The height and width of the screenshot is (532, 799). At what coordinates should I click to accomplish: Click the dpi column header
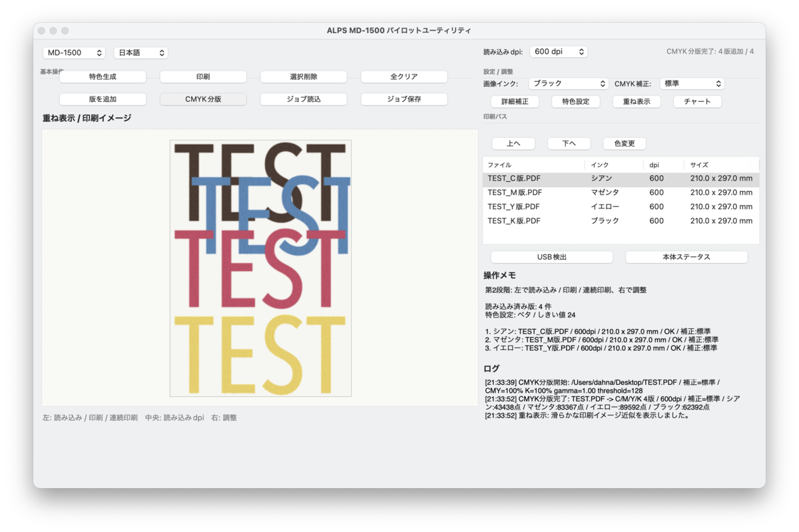coord(663,164)
